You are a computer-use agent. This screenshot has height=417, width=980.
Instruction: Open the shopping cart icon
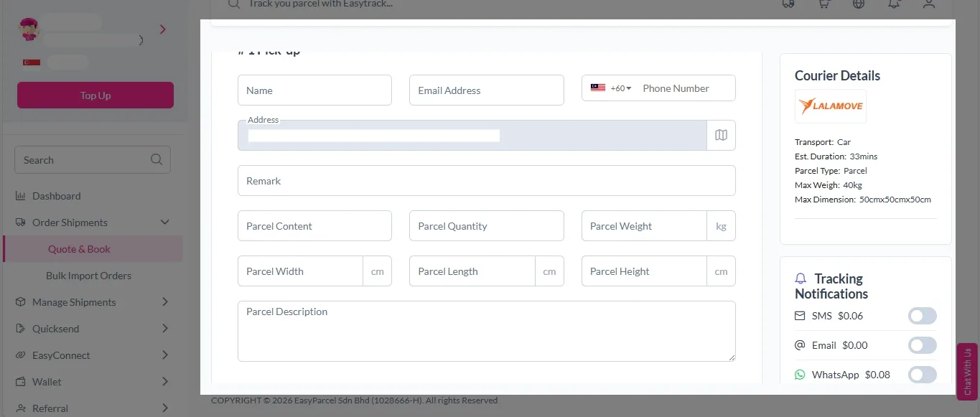pos(823,4)
